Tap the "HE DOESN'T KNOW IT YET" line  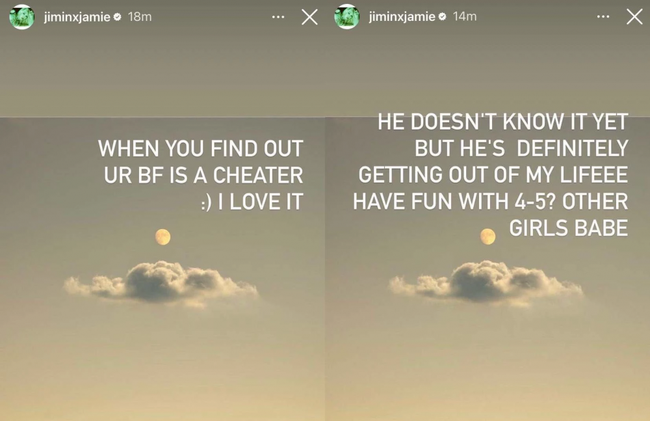503,122
